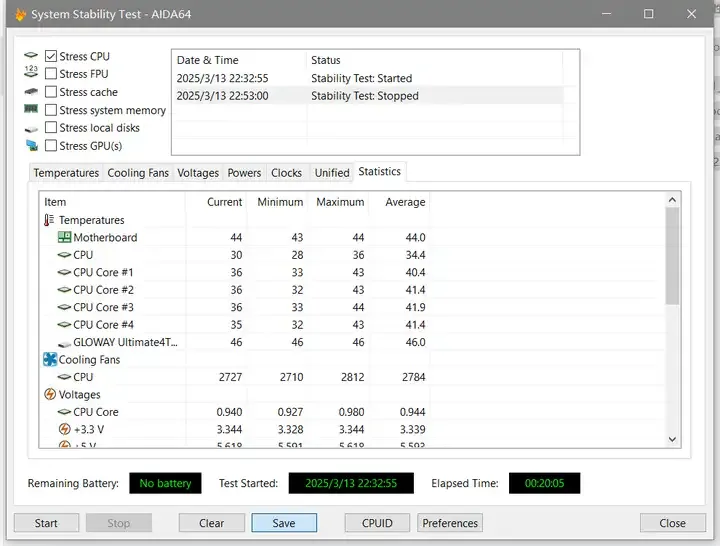Screen dimensions: 720x546
Task: Click the CPU Core voltage icon
Action: 64,412
